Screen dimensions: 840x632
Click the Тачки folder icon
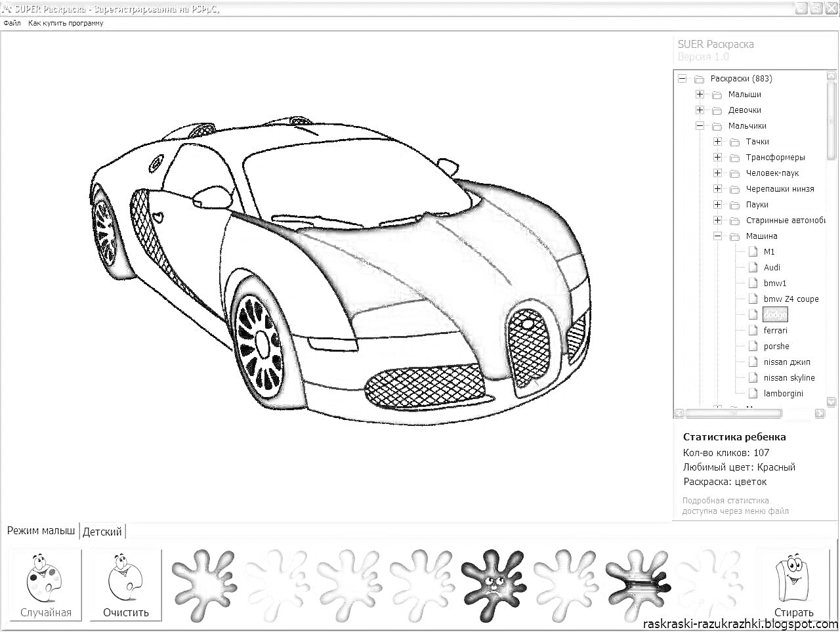click(734, 142)
